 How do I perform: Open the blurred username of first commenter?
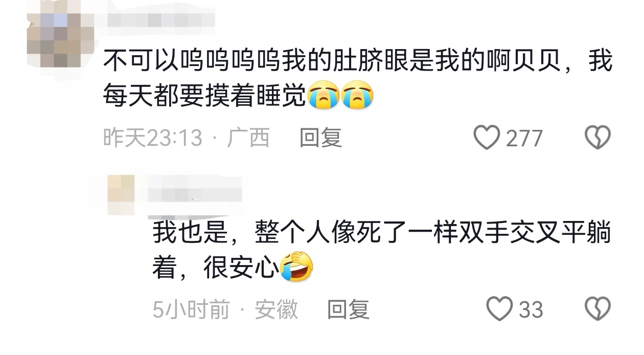point(159,20)
